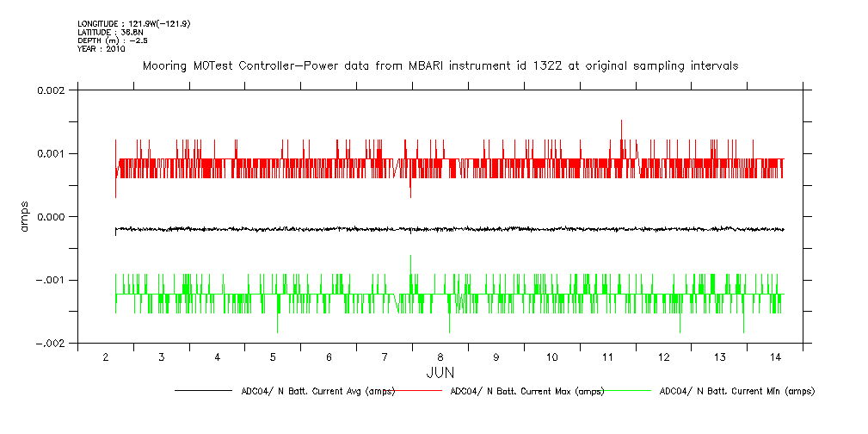
Task: Click the chart title about Mooring M0Test
Action: (440, 66)
